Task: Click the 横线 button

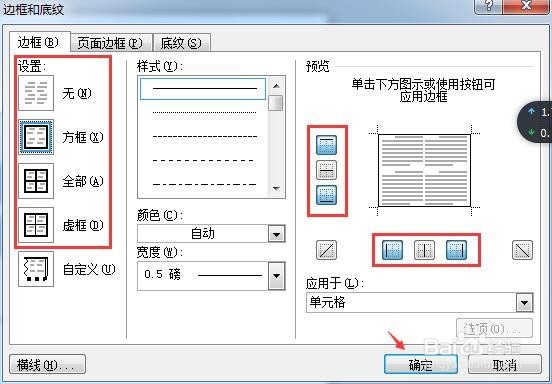Action: tap(48, 364)
